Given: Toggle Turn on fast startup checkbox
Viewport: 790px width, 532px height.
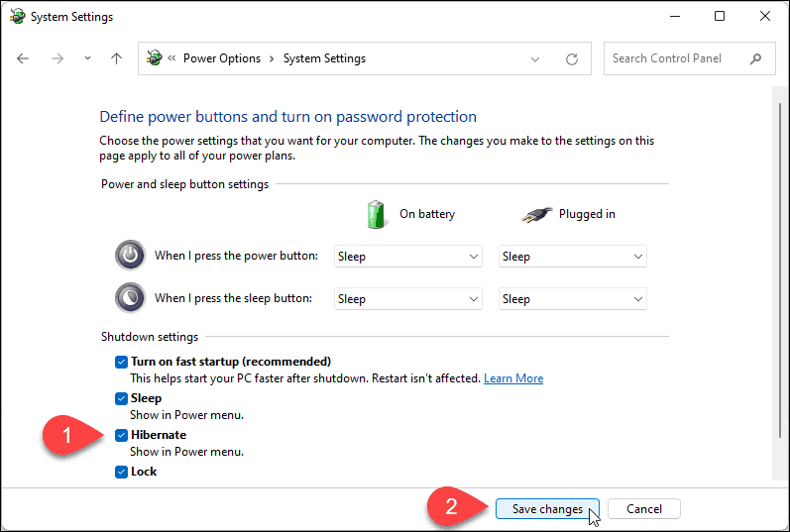Looking at the screenshot, I should tap(121, 362).
